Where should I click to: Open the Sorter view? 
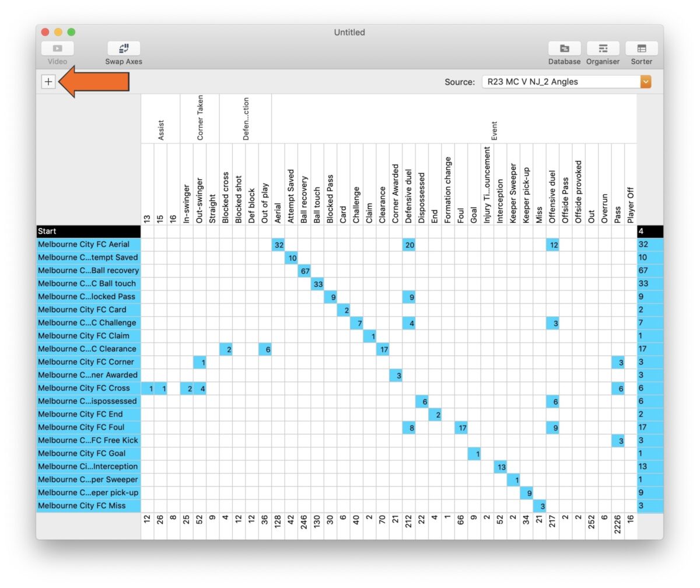tap(641, 50)
